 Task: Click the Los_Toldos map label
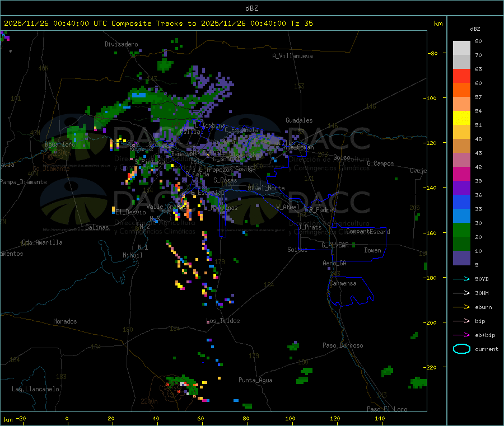tap(223, 321)
